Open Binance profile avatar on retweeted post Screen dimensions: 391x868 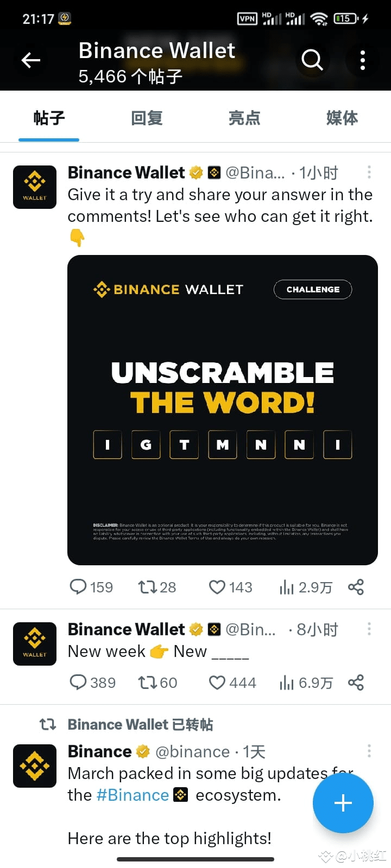point(35,766)
